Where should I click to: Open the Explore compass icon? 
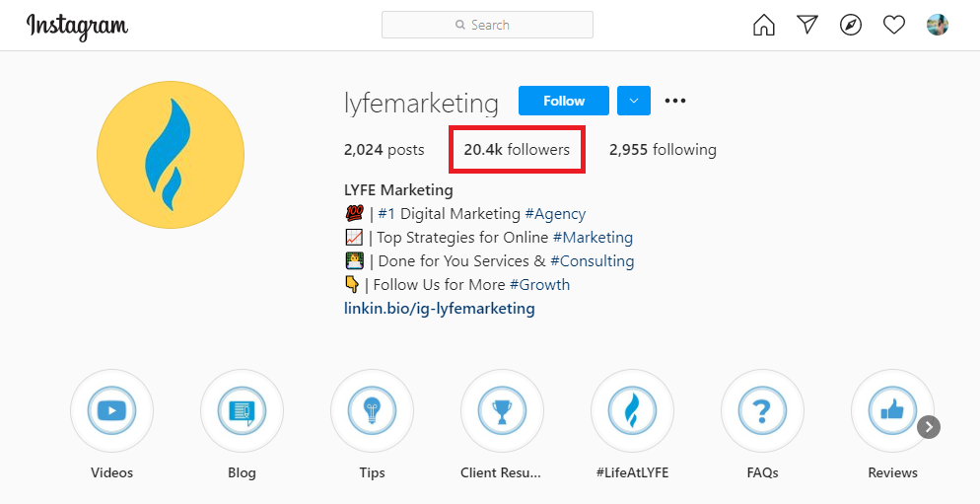tap(851, 25)
